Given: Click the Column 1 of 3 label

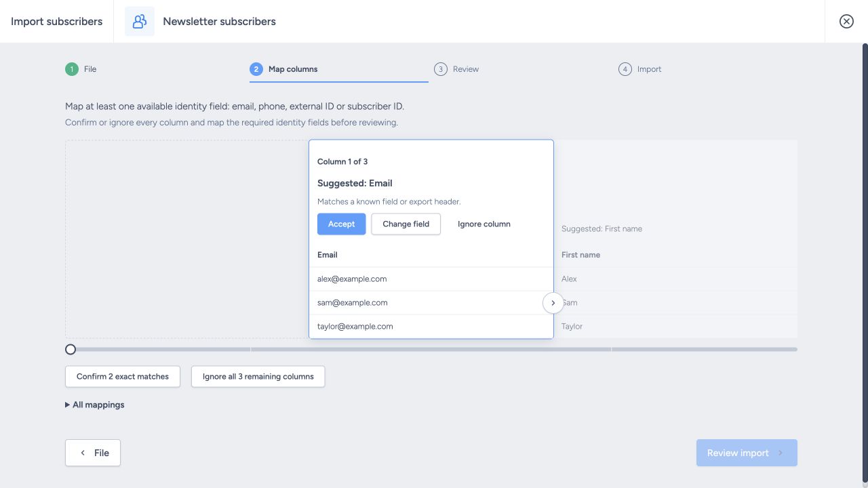Looking at the screenshot, I should pyautogui.click(x=342, y=162).
